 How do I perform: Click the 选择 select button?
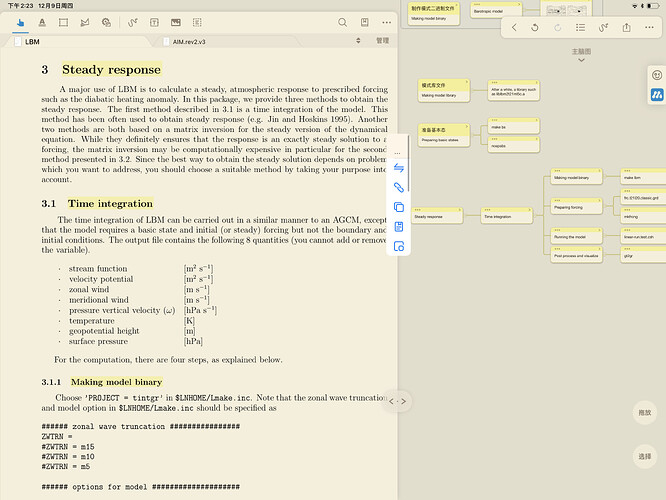[x=645, y=456]
